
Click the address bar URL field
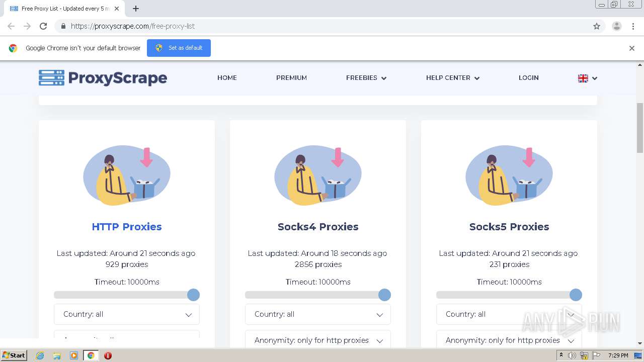coord(322,26)
